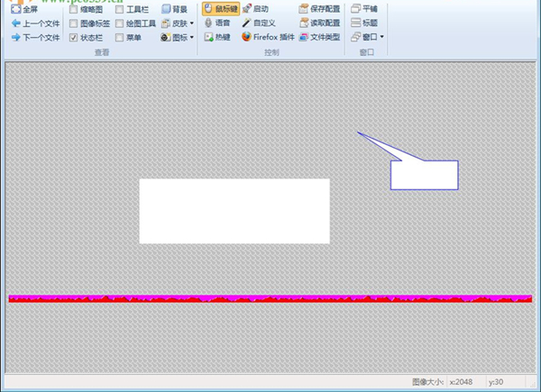Enable the 缩略图 thumbnail checkbox
Image resolution: width=541 pixels, height=392 pixels.
coord(73,9)
